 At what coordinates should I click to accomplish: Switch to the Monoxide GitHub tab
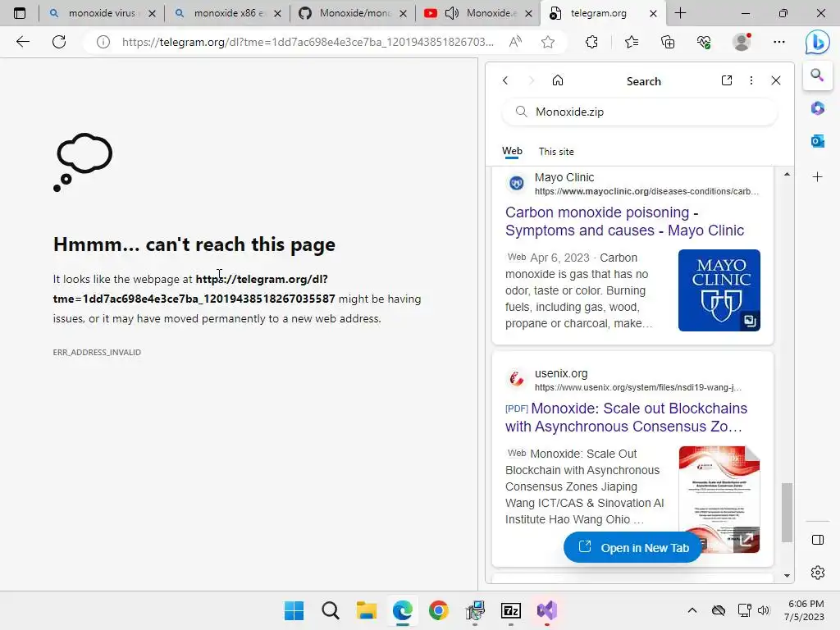coord(354,13)
